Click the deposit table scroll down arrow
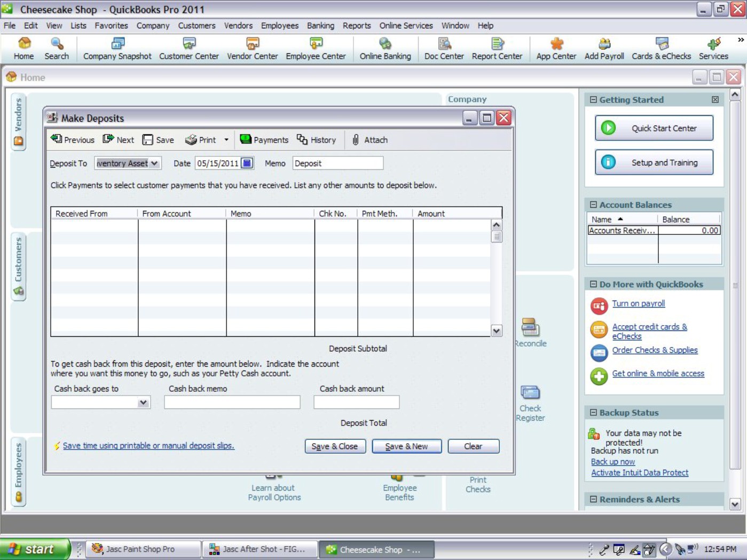 [496, 331]
